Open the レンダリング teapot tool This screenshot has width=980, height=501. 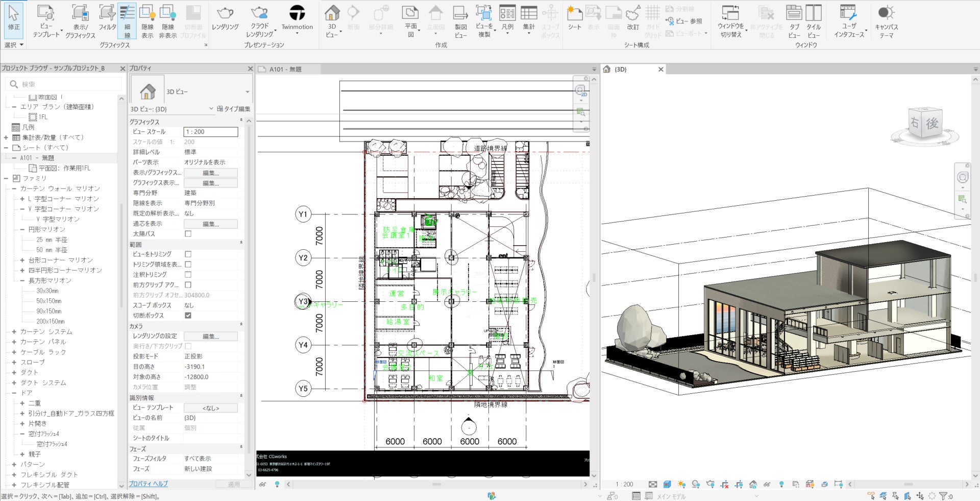click(x=225, y=14)
